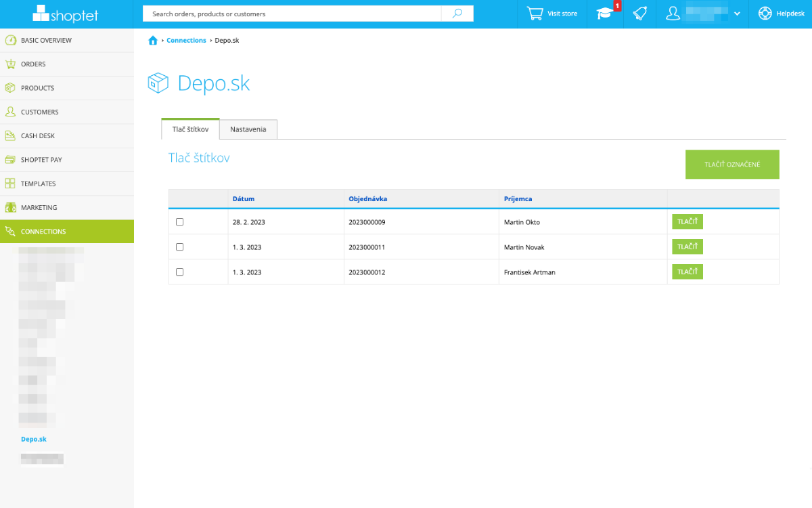The image size is (812, 508).
Task: Click the Shoptet logo
Action: pos(67,13)
